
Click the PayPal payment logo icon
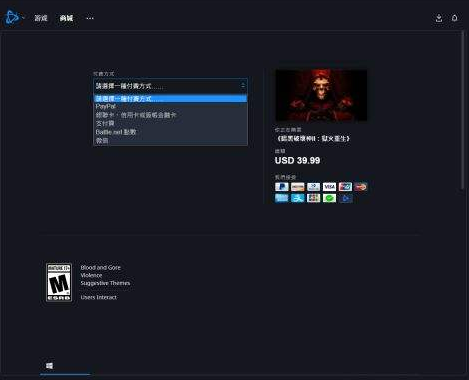282,187
